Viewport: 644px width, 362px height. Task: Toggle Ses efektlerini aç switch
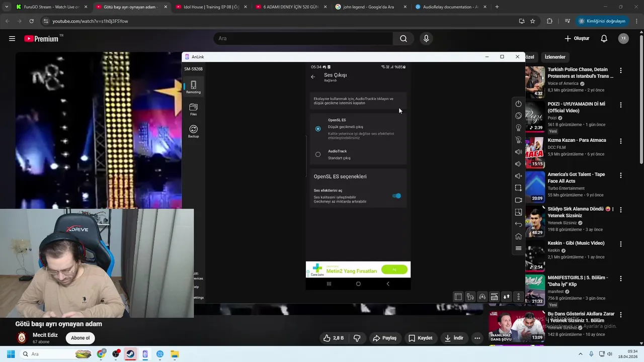click(x=396, y=196)
